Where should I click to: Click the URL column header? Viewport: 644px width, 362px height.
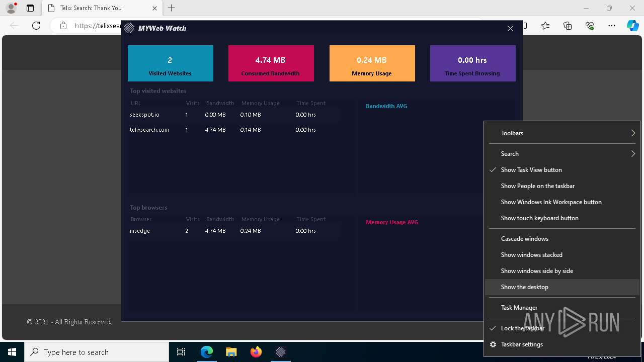click(136, 103)
